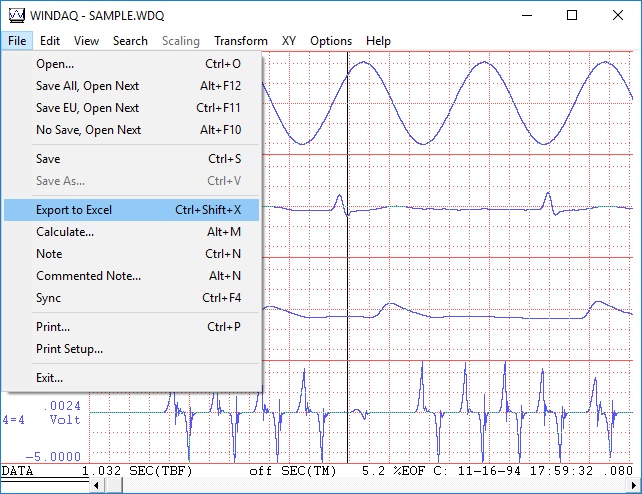
Task: Select No Save, Open Next
Action: click(131, 130)
